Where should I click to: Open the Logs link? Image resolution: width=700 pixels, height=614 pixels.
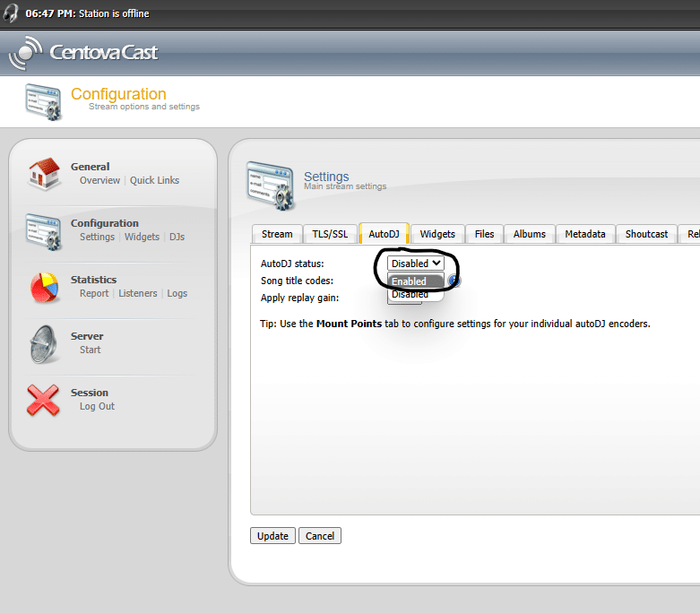pyautogui.click(x=177, y=293)
